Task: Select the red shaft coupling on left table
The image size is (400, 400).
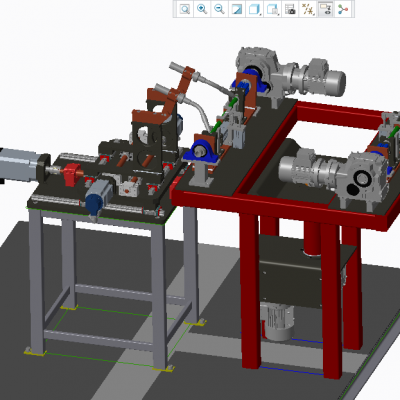Action: (72, 174)
